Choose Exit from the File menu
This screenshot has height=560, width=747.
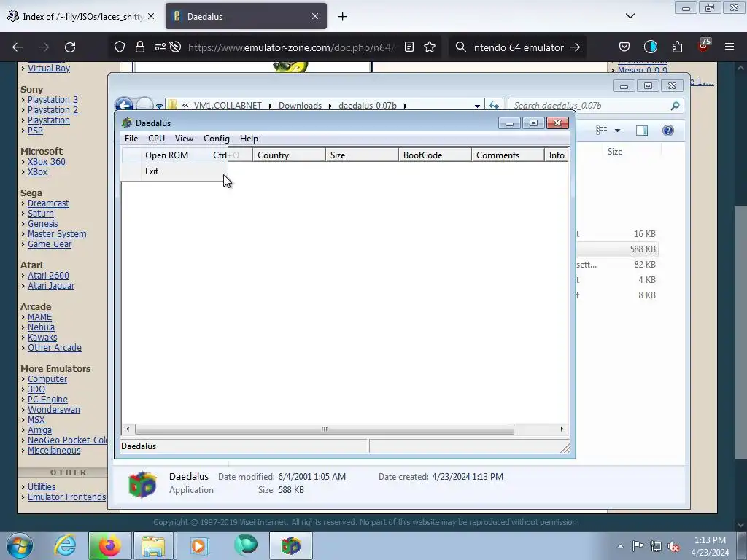pyautogui.click(x=175, y=171)
